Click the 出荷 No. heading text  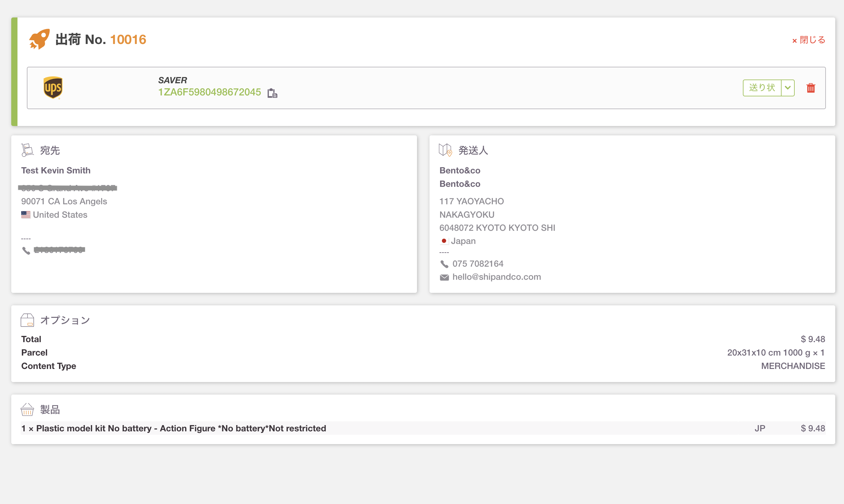81,40
